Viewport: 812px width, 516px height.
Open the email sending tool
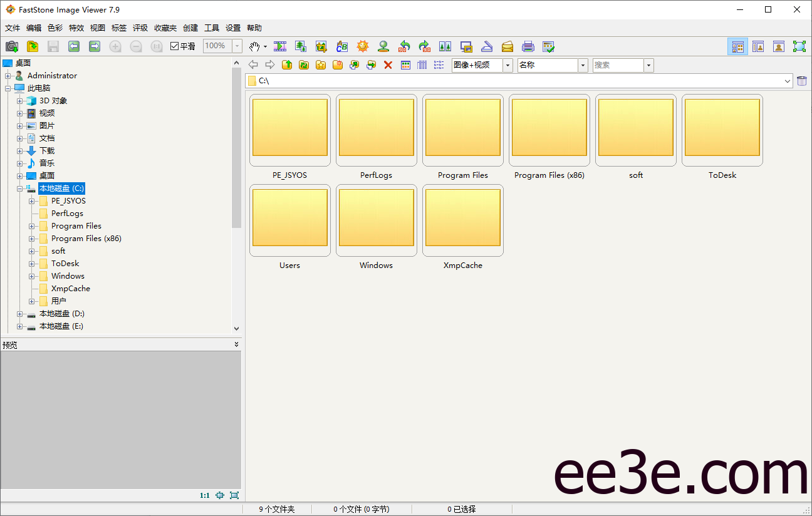(x=507, y=46)
